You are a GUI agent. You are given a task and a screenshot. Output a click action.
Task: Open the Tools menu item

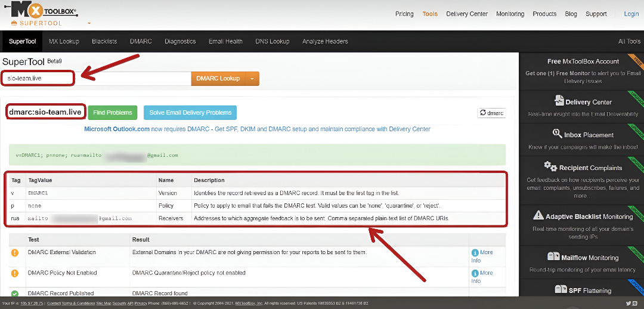pyautogui.click(x=430, y=14)
